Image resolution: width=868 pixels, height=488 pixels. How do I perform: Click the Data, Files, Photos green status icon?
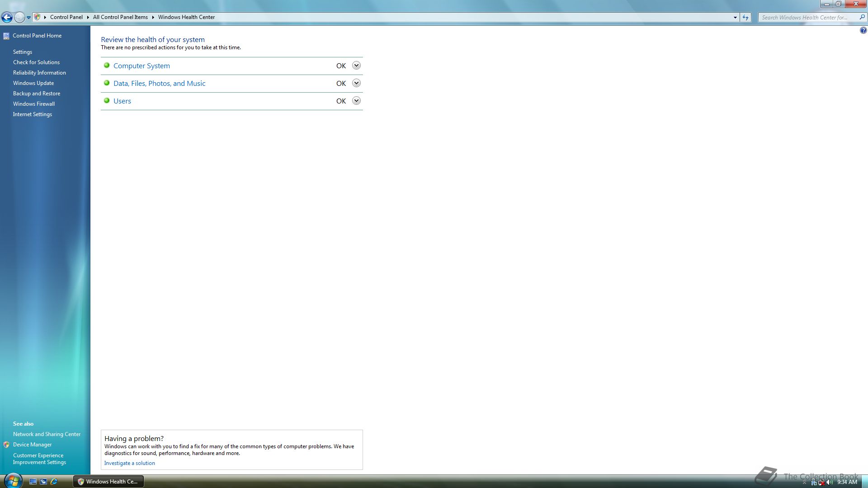tap(107, 83)
